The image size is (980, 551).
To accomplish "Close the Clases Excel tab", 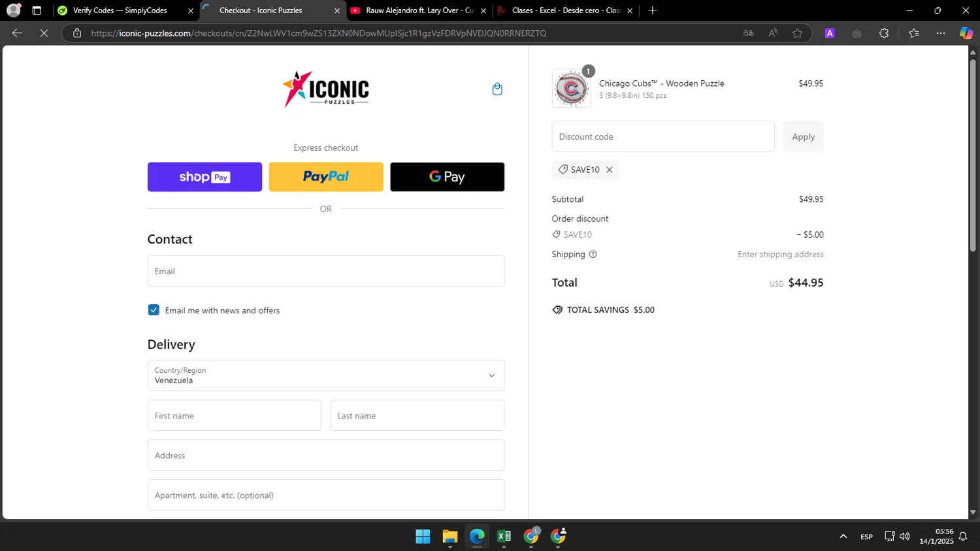I will click(630, 10).
